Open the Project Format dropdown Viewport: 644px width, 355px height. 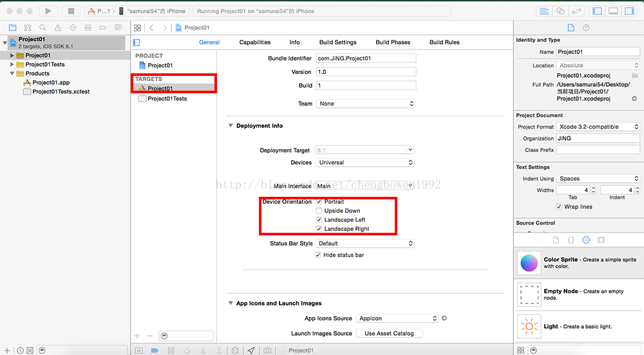[598, 127]
